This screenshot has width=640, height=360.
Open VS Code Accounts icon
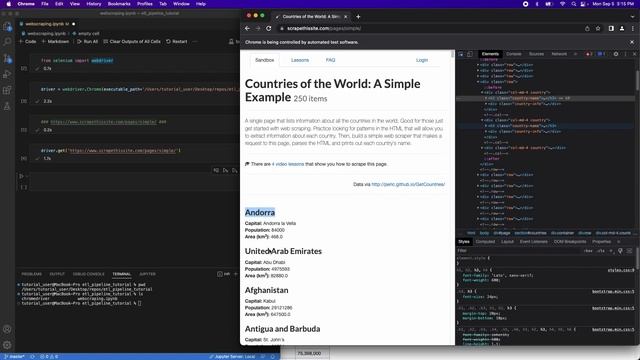point(7,329)
